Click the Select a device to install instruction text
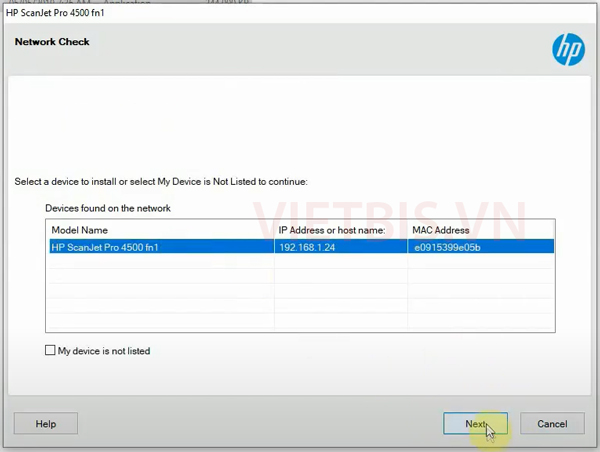Screen dimensions: 600x452 [x=160, y=182]
